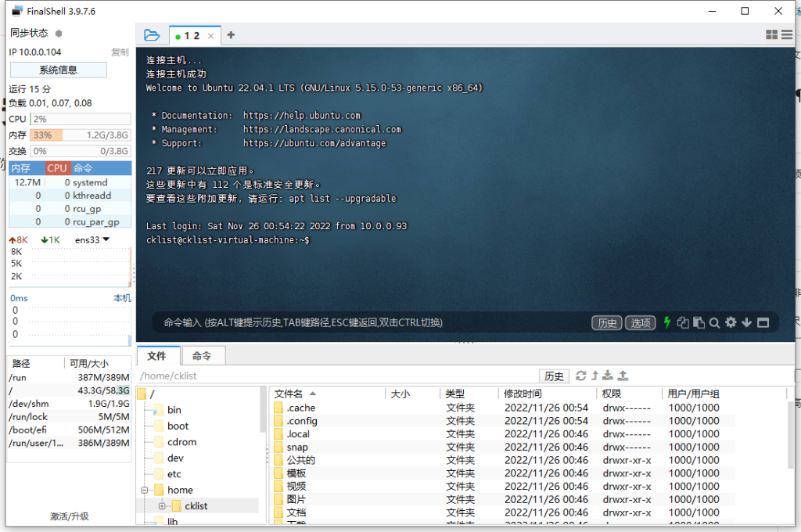Screen dimensions: 801x532
Task: Click the down arrow icon in command bar
Action: [x=746, y=322]
